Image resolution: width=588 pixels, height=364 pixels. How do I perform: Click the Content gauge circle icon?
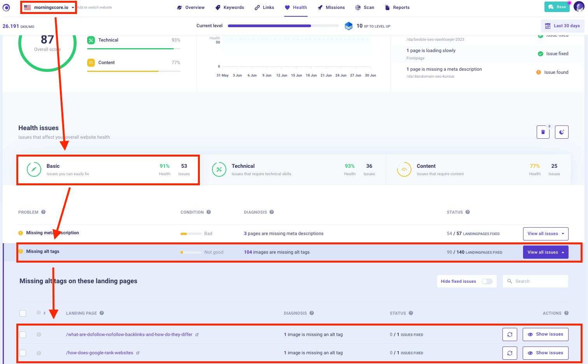pyautogui.click(x=404, y=169)
